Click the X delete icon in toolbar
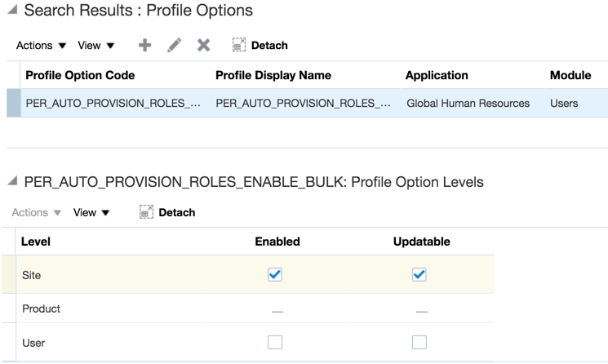The image size is (608, 364). tap(203, 46)
